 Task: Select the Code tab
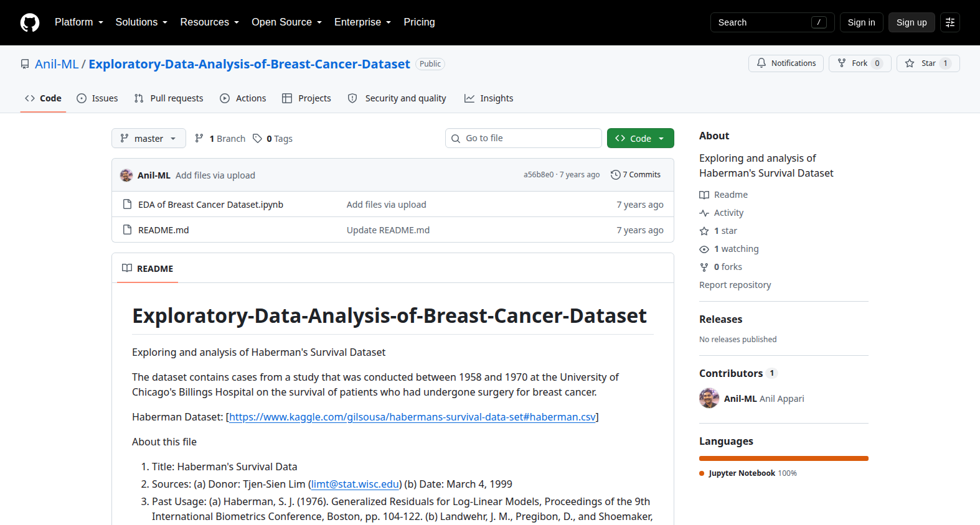[x=43, y=98]
